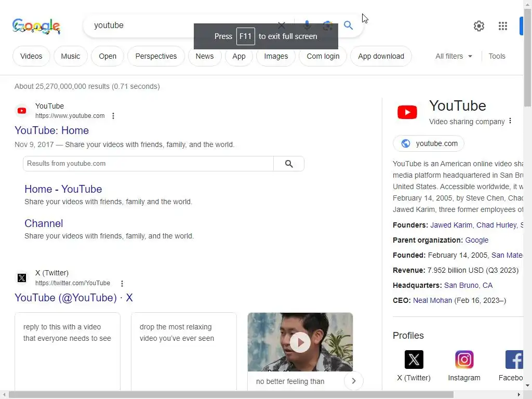Viewport: 532px width, 399px height.
Task: Click the horizontal scrollbar thumb
Action: (231, 395)
